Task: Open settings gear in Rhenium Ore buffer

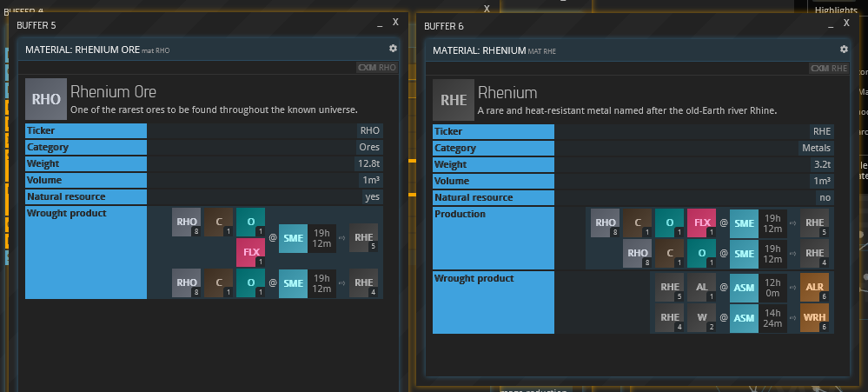Action: 393,50
